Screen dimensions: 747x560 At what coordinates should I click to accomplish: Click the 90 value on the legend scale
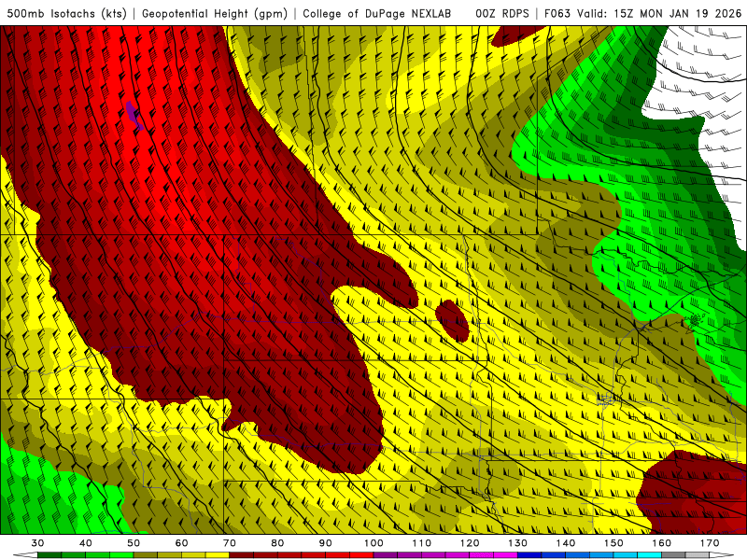click(x=325, y=543)
